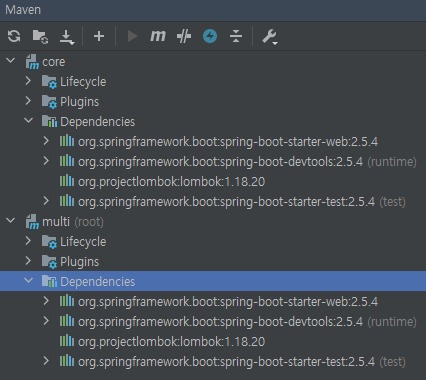This screenshot has width=426, height=380.
Task: Click Lifecycle folder icon under core
Action: [49, 82]
